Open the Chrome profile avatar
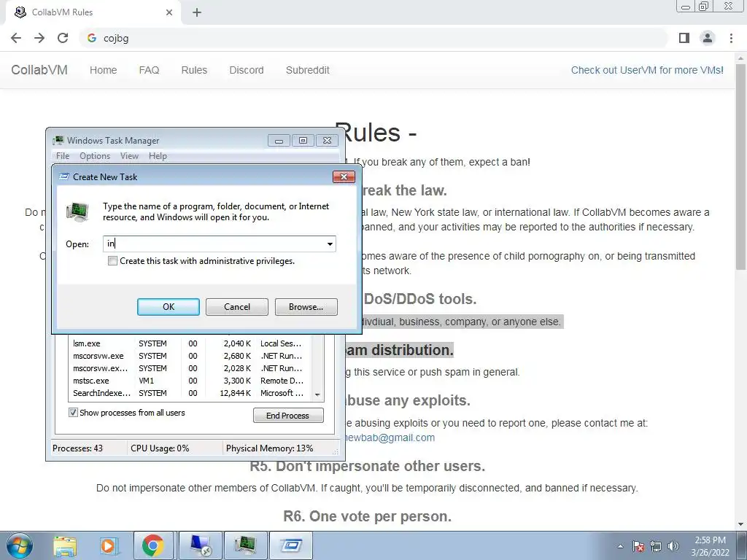This screenshot has height=560, width=747. (708, 38)
